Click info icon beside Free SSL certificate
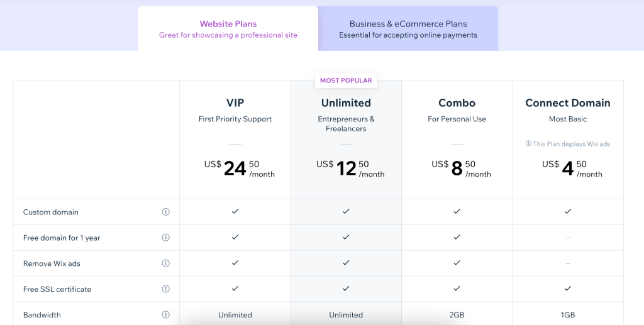 pyautogui.click(x=166, y=289)
